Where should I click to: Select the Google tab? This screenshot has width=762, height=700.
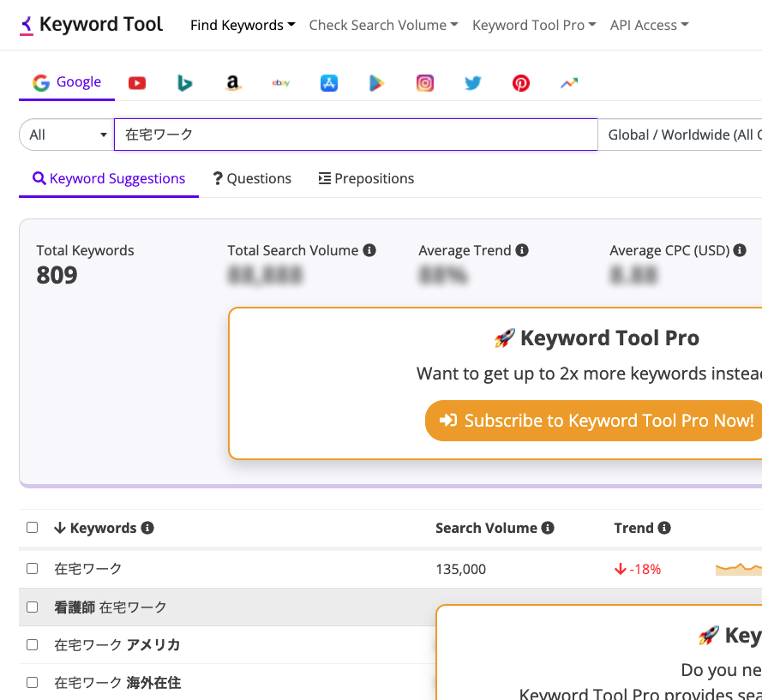point(67,82)
